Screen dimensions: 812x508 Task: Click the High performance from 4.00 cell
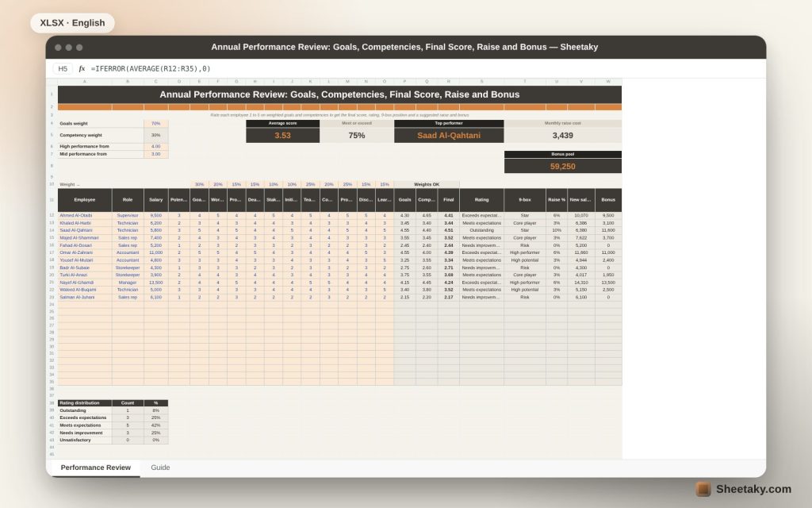pos(156,147)
